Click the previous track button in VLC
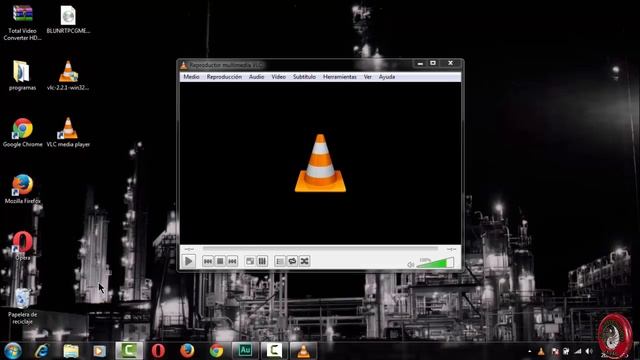640x360 pixels. [x=208, y=261]
